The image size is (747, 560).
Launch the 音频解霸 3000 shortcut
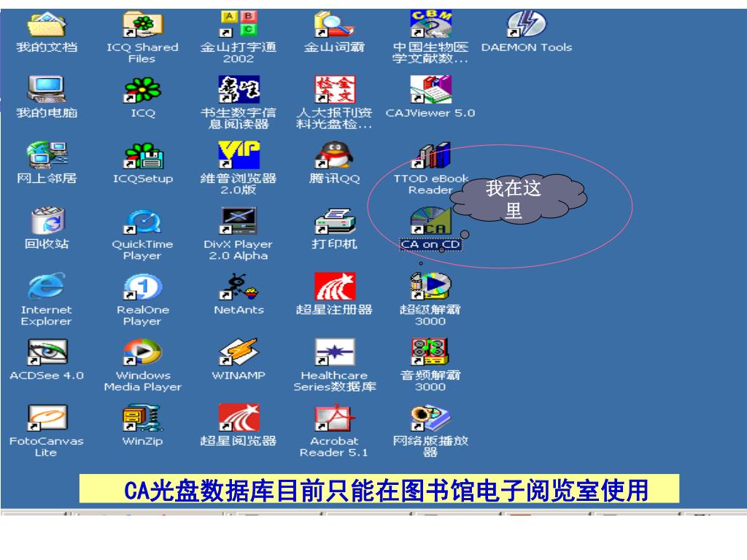pos(430,352)
